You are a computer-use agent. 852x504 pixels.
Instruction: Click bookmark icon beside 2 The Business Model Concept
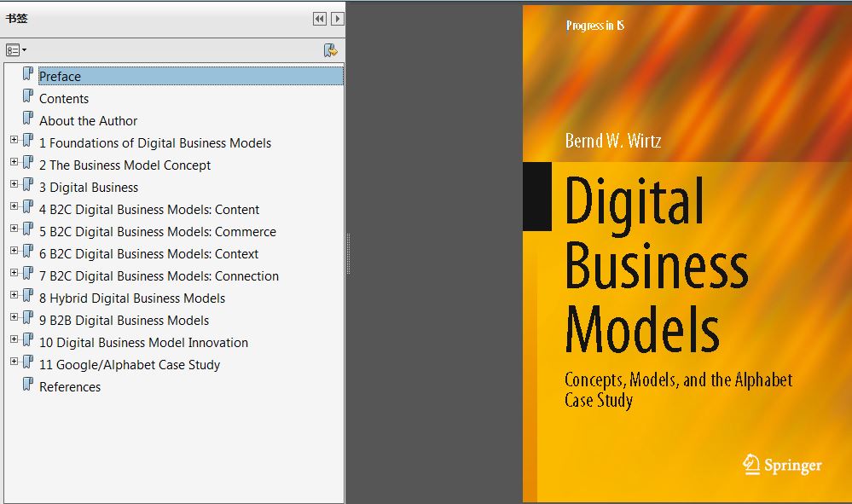click(x=27, y=162)
